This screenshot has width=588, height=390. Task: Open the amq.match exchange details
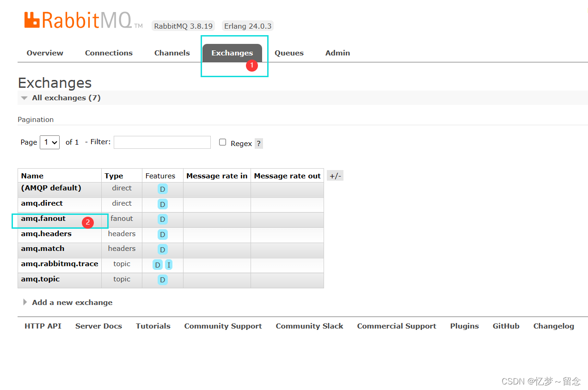pos(43,249)
